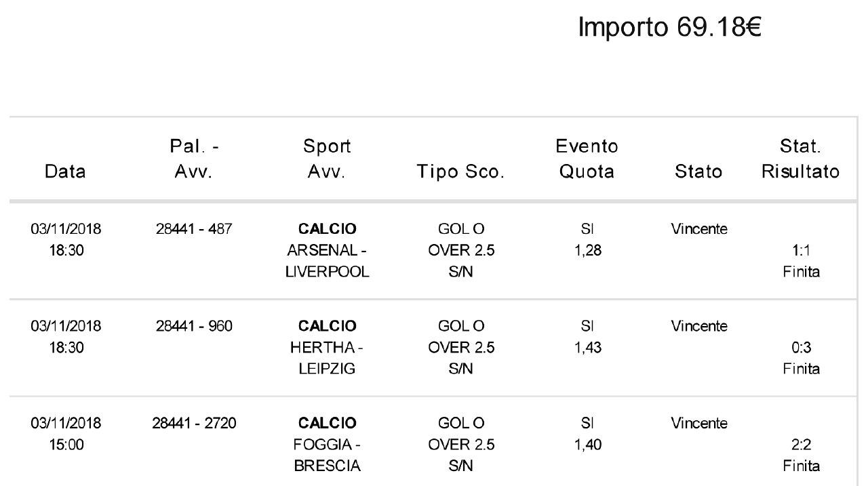Click the Evento Quota column header
This screenshot has width=868, height=486.
point(587,159)
